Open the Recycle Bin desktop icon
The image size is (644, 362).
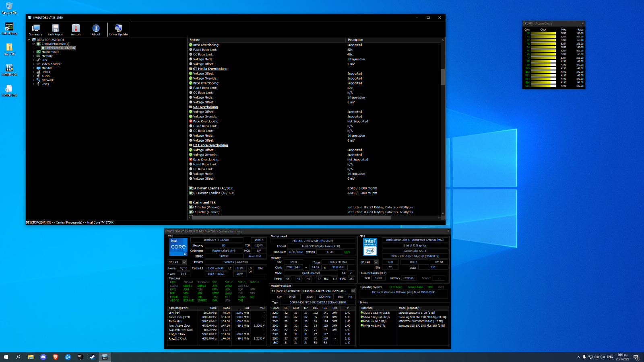click(x=9, y=8)
